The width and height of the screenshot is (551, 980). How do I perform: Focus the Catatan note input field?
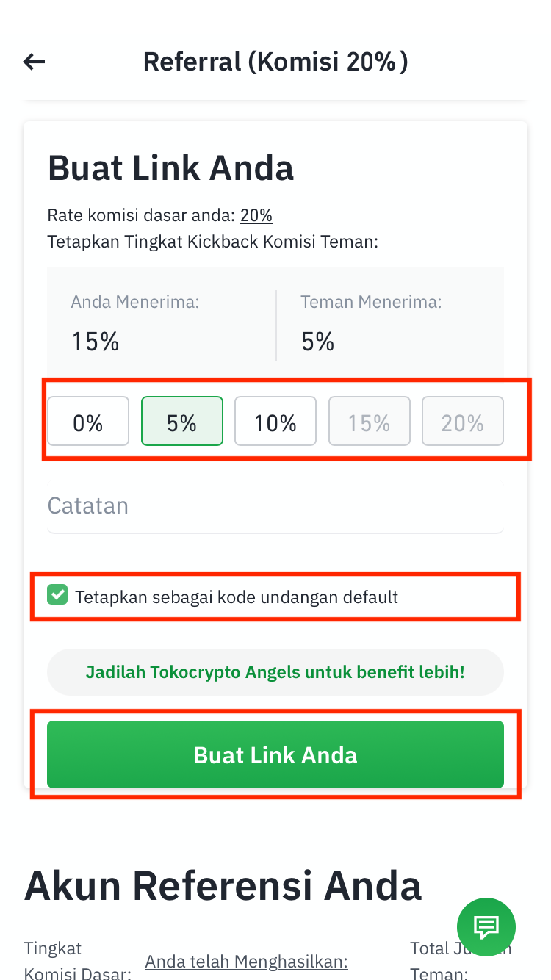[275, 506]
